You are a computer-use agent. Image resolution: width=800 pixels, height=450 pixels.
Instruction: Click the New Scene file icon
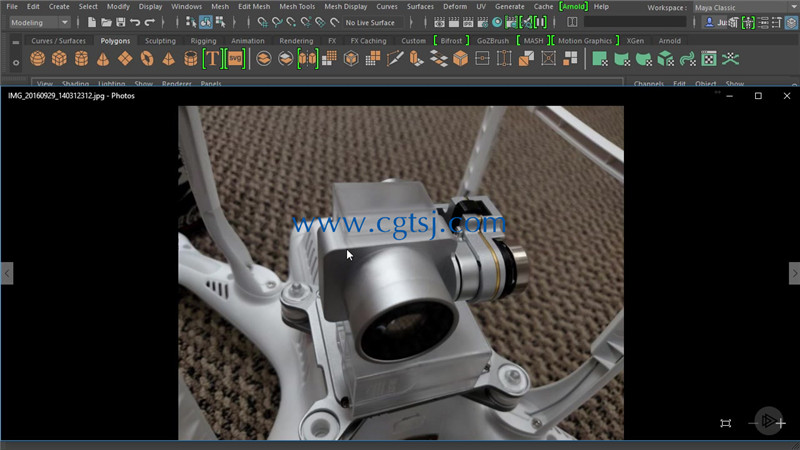(x=91, y=22)
